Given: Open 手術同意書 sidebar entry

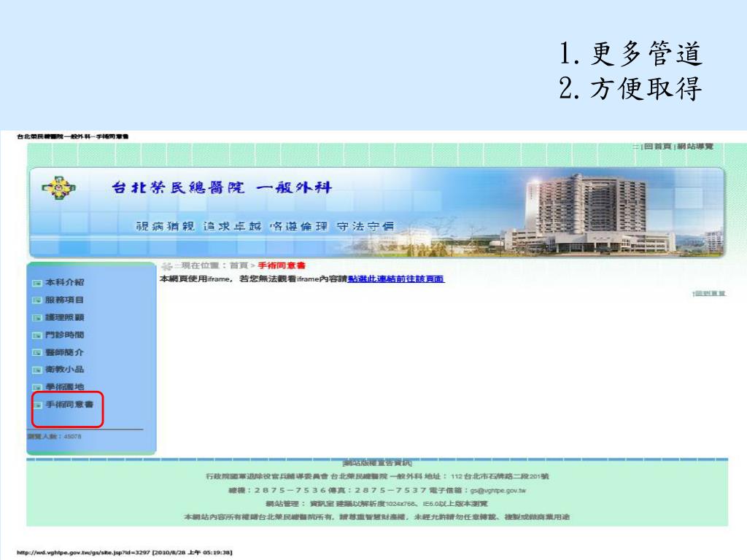Looking at the screenshot, I should click(x=69, y=404).
